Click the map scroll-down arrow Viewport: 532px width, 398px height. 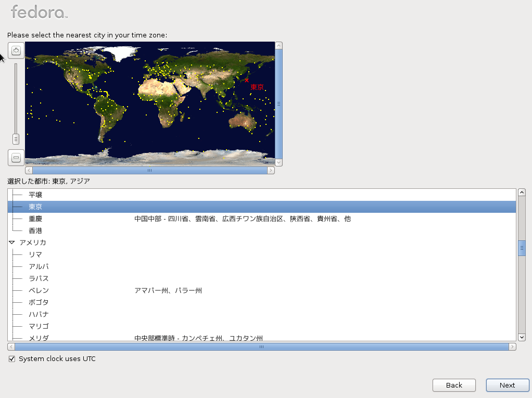point(278,162)
